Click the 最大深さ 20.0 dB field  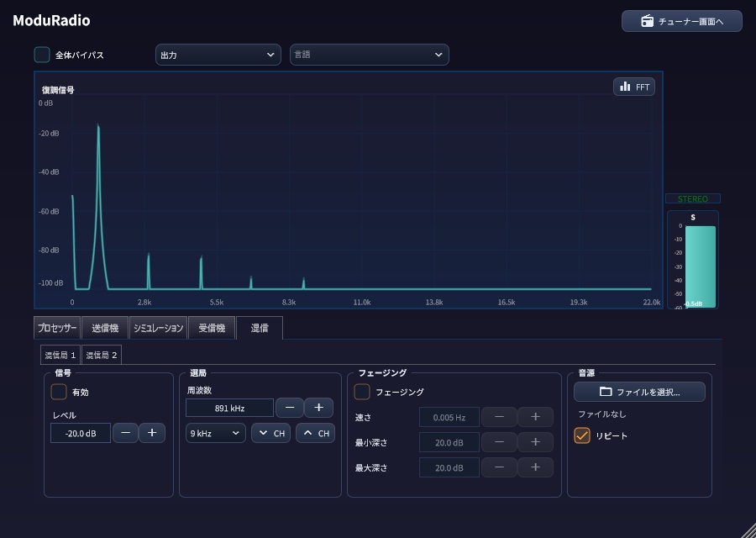pyautogui.click(x=449, y=467)
